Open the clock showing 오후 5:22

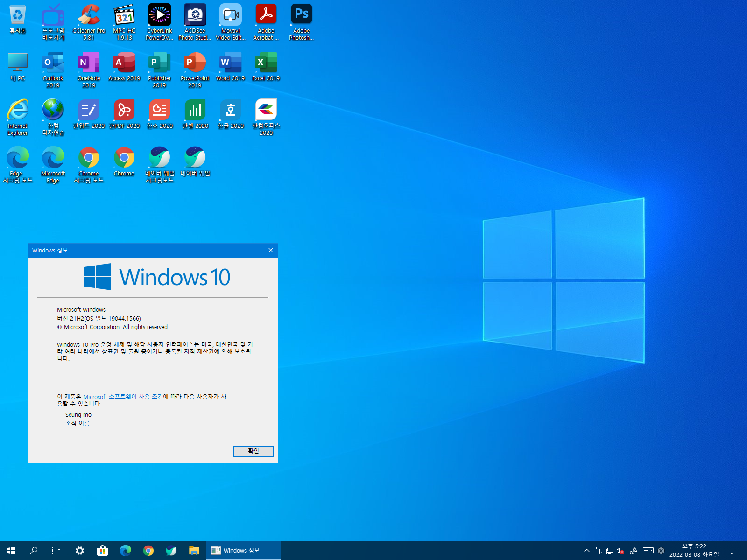click(694, 551)
